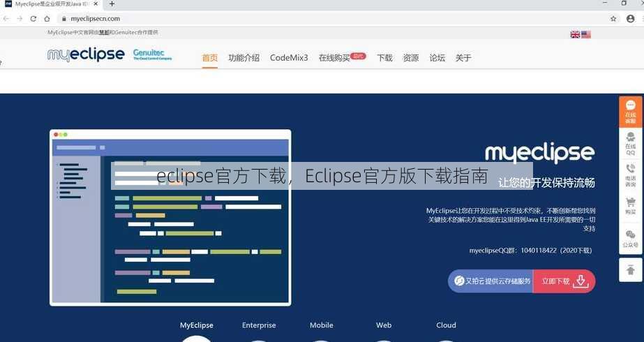
Task: Open a new tab with the plus button
Action: tap(112, 3)
